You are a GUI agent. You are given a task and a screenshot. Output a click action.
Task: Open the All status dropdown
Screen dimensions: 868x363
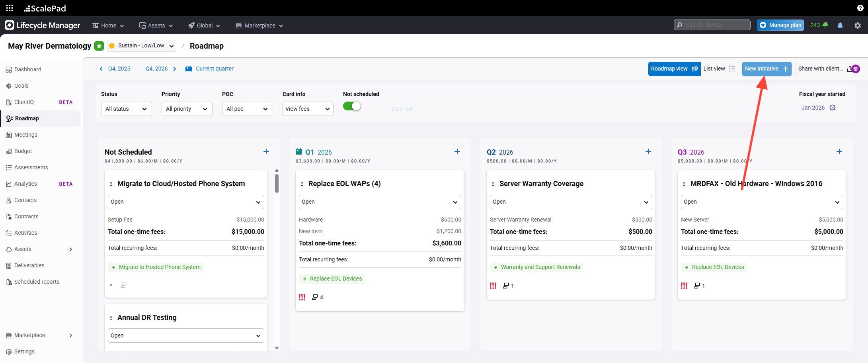(126, 109)
